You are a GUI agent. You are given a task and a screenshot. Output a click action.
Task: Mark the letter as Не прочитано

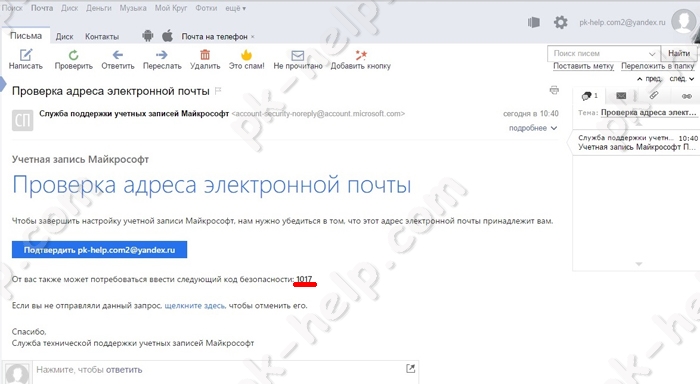[298, 59]
